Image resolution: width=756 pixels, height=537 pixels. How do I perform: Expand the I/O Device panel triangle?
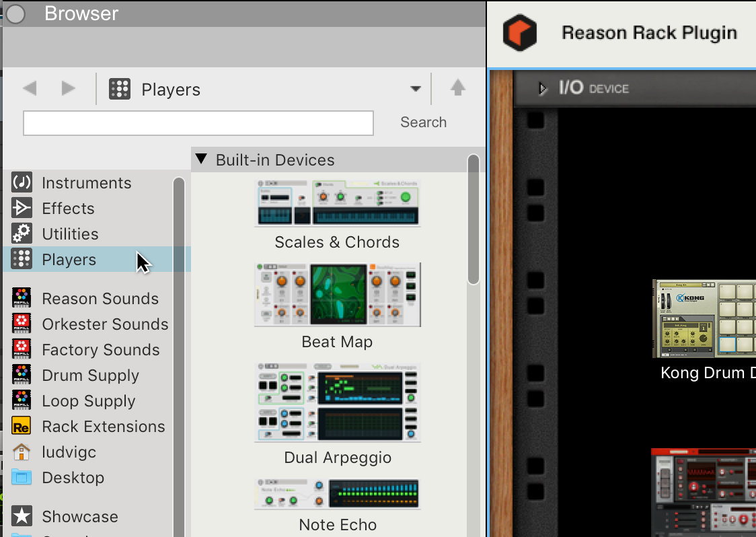point(542,88)
